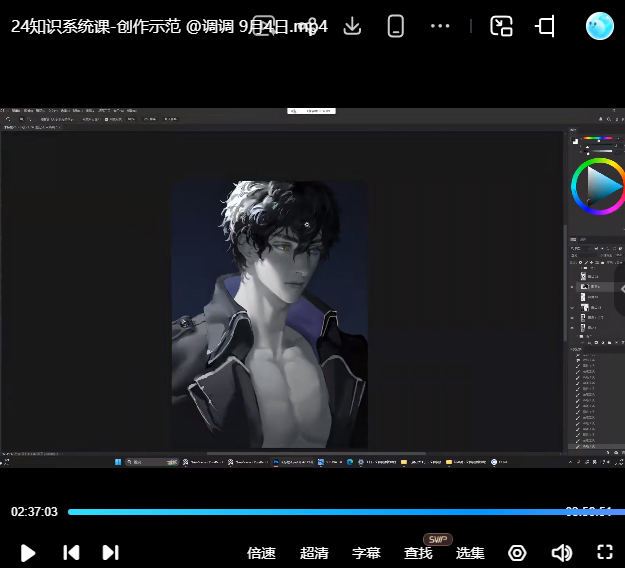
Task: Click the canvas horizontal scrollbar
Action: [x=316, y=453]
